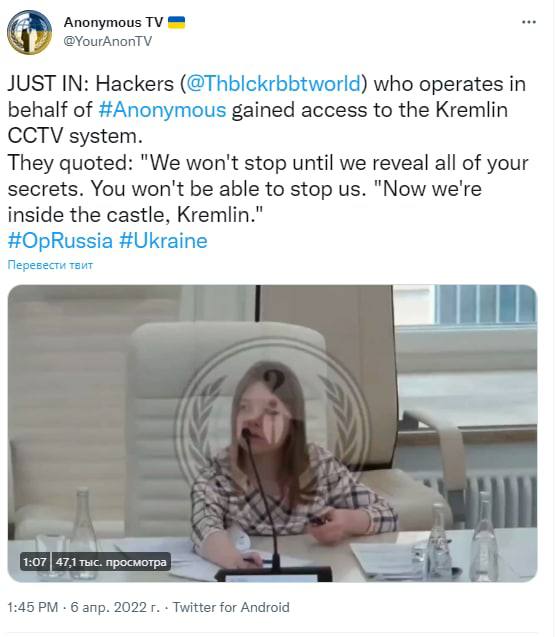Screen dimensions: 558x637
Task: Open the three-dot more options menu
Action: (528, 22)
